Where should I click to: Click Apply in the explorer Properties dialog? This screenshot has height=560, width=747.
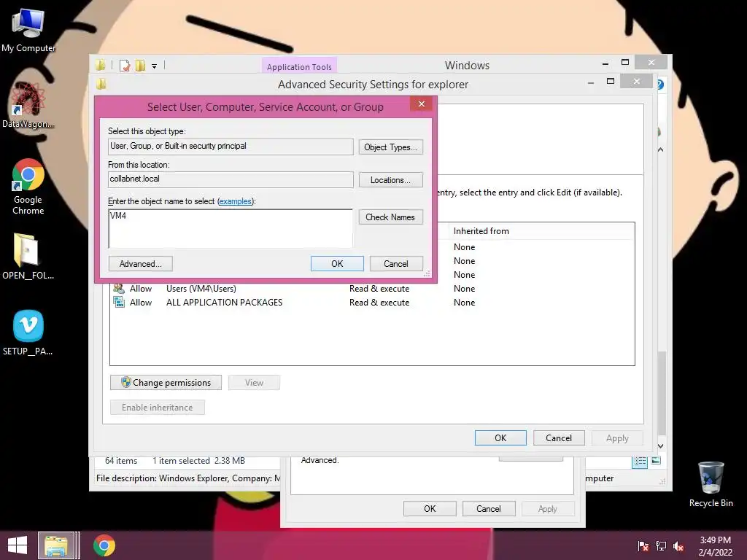pos(548,508)
